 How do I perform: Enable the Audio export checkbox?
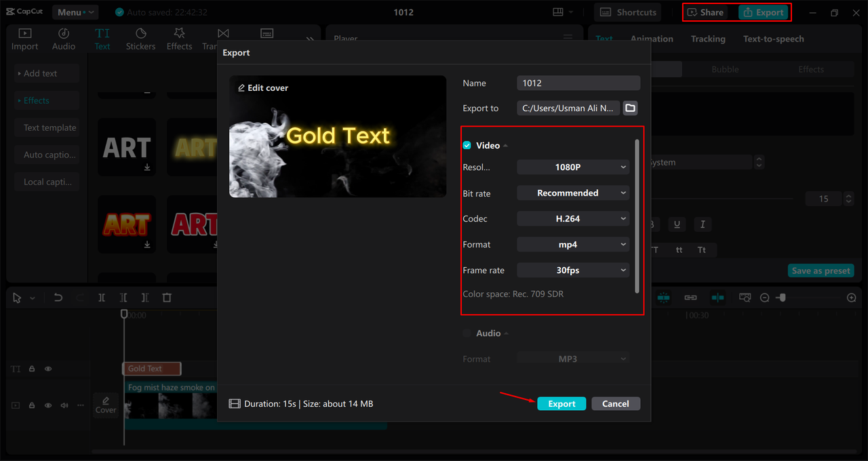point(467,334)
